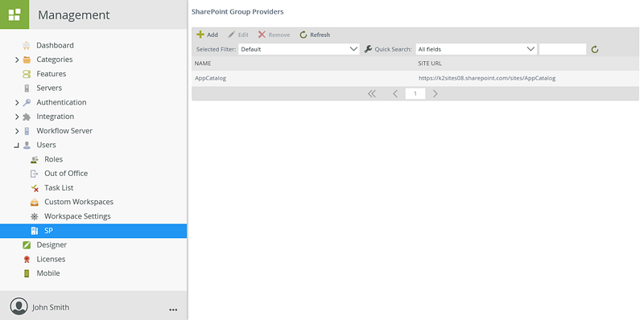This screenshot has width=644, height=320.
Task: Select Roles in the Users tree
Action: pyautogui.click(x=53, y=159)
